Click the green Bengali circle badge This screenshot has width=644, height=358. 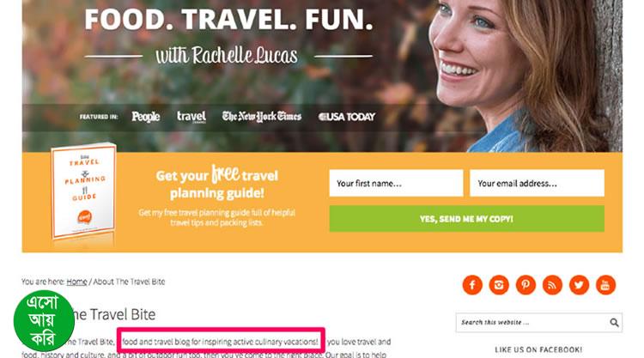(x=44, y=321)
